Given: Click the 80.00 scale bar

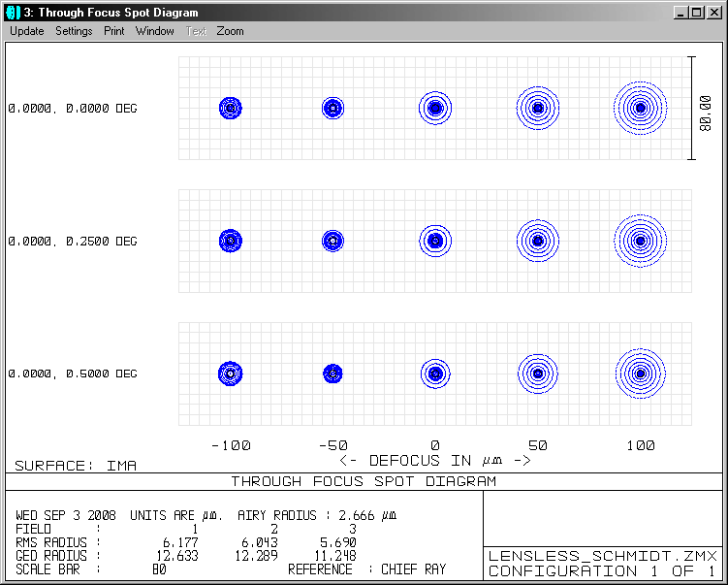Looking at the screenshot, I should [692, 108].
